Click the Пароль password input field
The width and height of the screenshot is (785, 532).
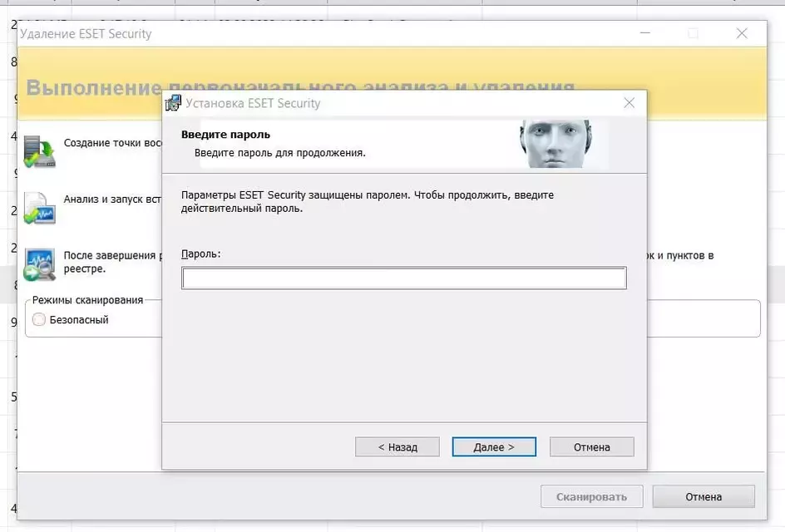coord(404,278)
